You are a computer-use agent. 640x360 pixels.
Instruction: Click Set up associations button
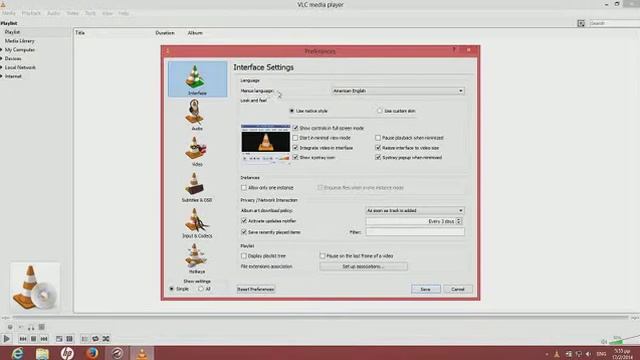363,267
